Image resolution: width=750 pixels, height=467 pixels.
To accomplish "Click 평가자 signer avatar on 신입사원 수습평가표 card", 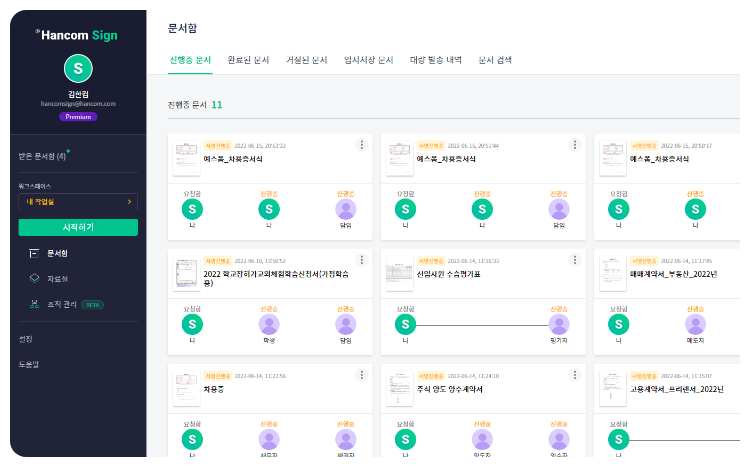I will [x=559, y=324].
